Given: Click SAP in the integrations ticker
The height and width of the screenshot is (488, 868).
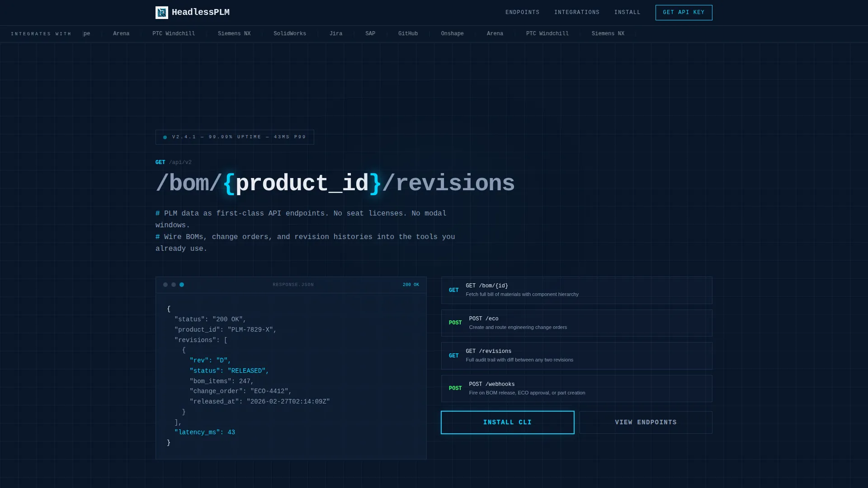Looking at the screenshot, I should coord(370,34).
